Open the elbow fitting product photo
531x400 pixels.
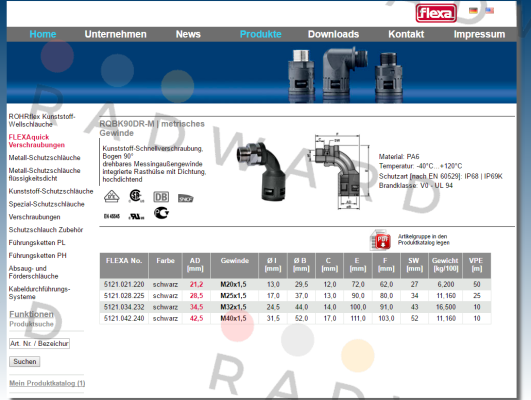261,171
